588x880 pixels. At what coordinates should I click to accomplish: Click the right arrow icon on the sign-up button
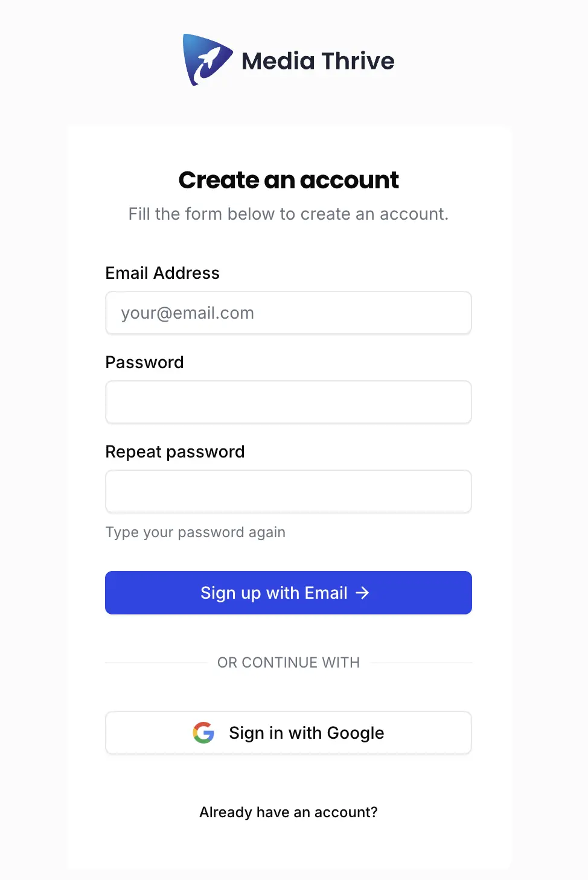point(362,593)
